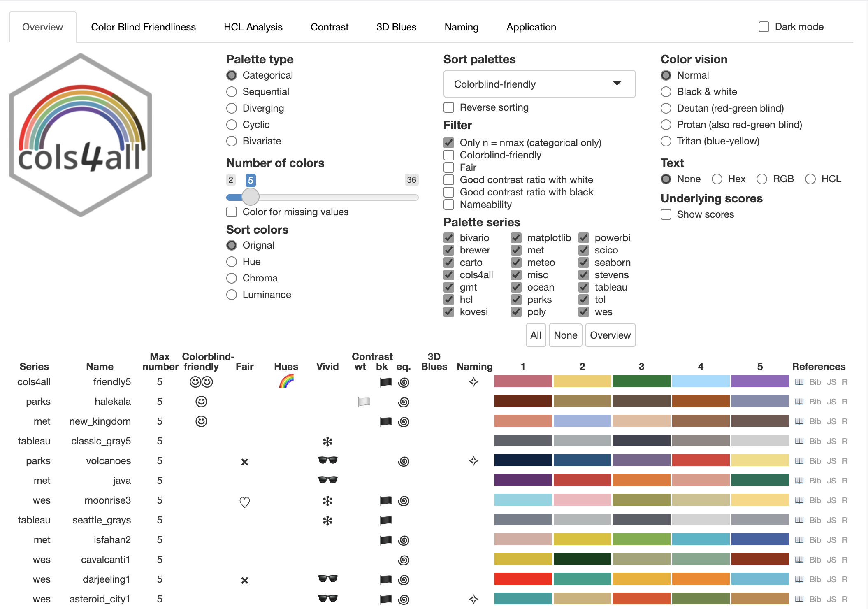Enable the Dark mode checkbox
The height and width of the screenshot is (609, 868).
[x=764, y=27]
